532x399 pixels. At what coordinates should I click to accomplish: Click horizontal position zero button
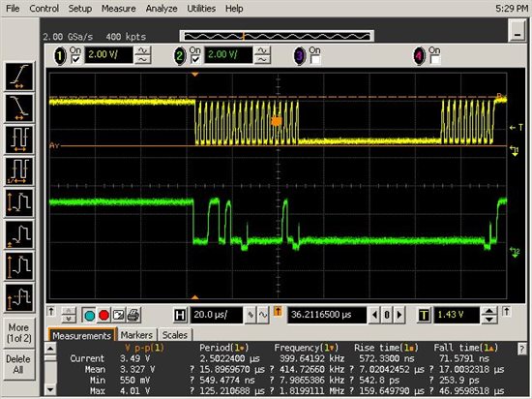click(x=387, y=315)
